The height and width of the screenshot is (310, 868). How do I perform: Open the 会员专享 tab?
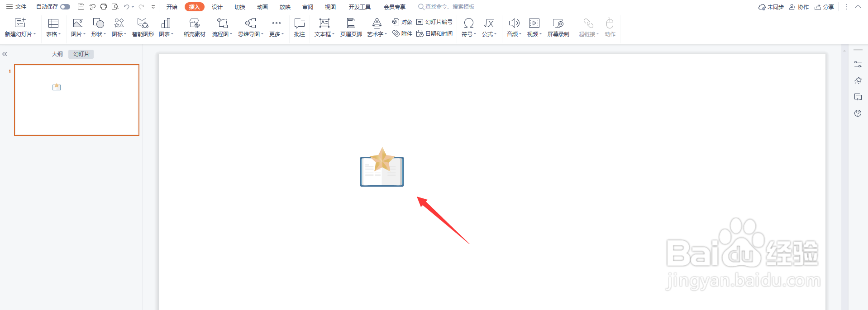point(395,7)
